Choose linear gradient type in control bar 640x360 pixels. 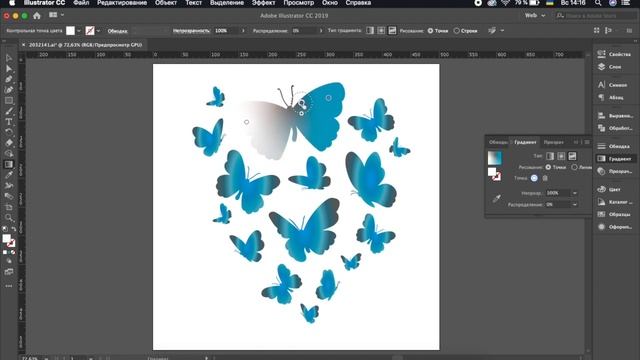point(370,31)
